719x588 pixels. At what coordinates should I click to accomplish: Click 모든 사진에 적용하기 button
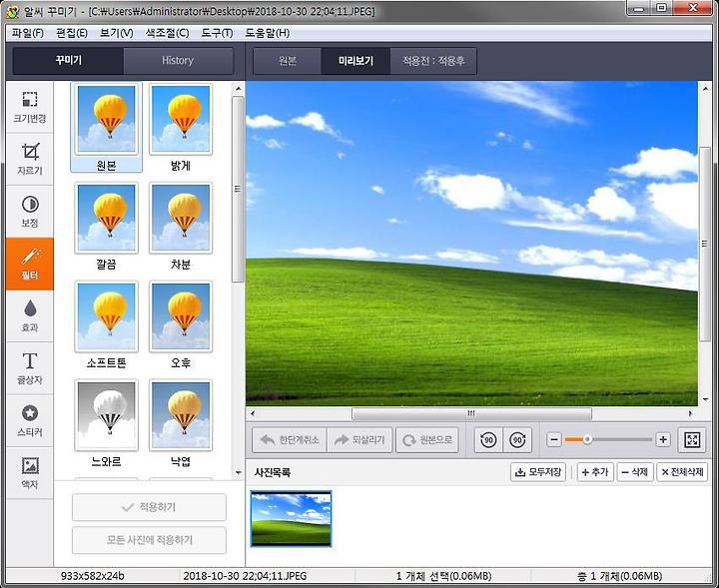[x=149, y=540]
